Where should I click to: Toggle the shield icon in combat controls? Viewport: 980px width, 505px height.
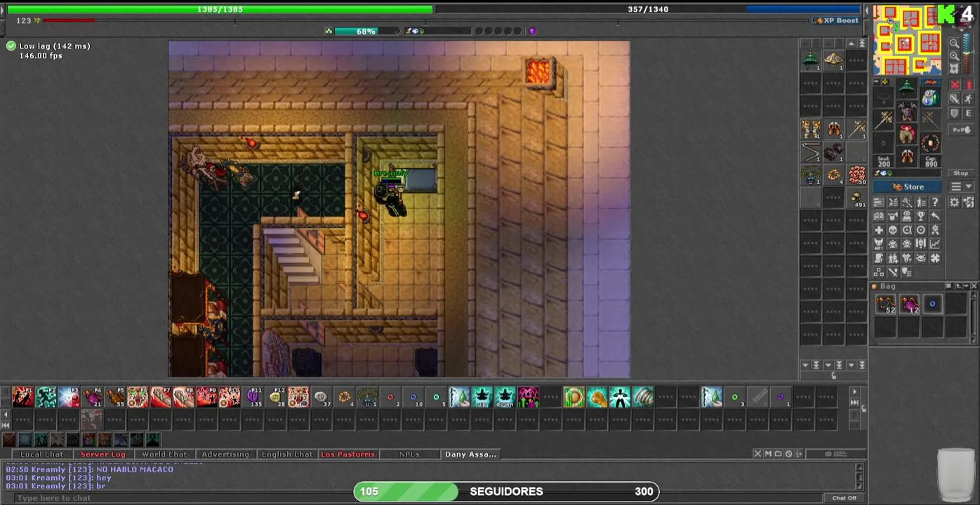955,114
